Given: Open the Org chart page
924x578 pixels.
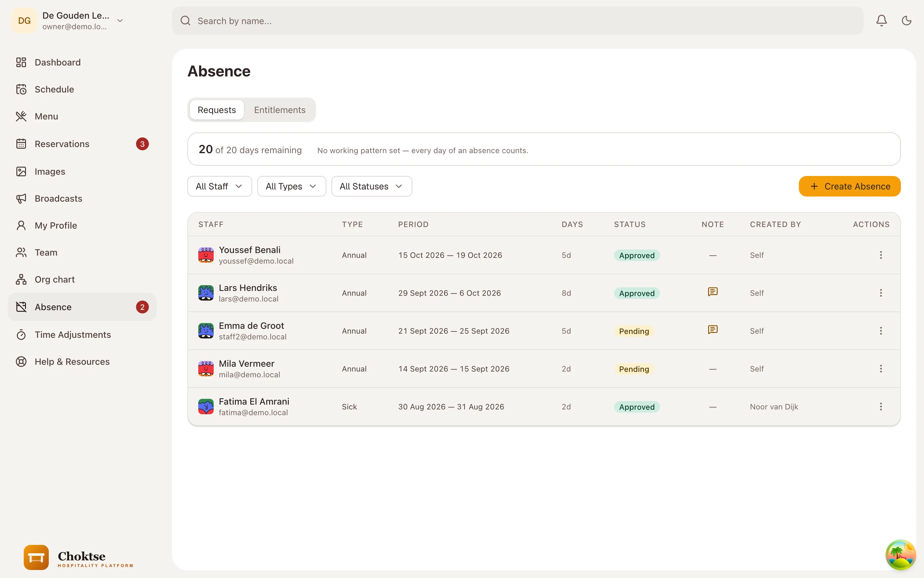Looking at the screenshot, I should click(x=82, y=279).
